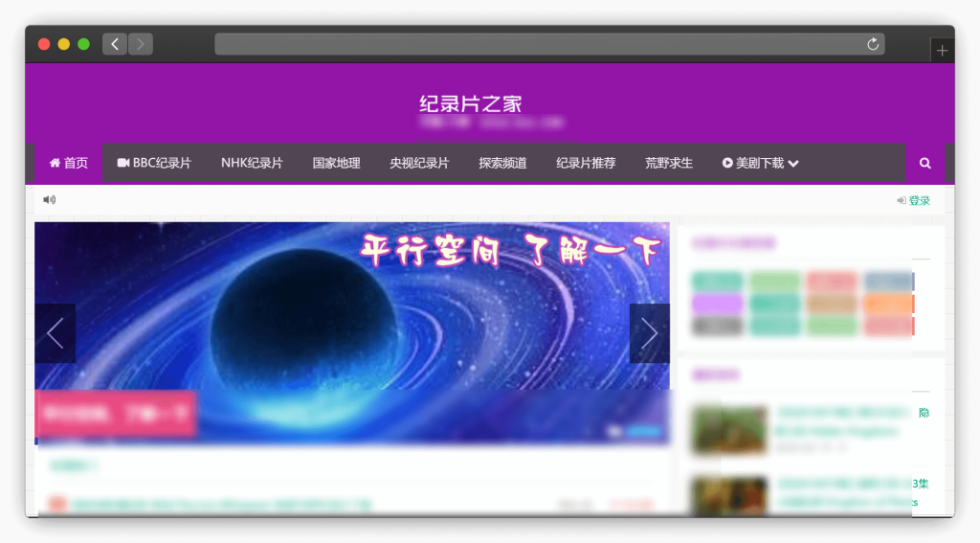This screenshot has height=543, width=980.
Task: Open the first sidebar article thumbnail
Action: [729, 429]
